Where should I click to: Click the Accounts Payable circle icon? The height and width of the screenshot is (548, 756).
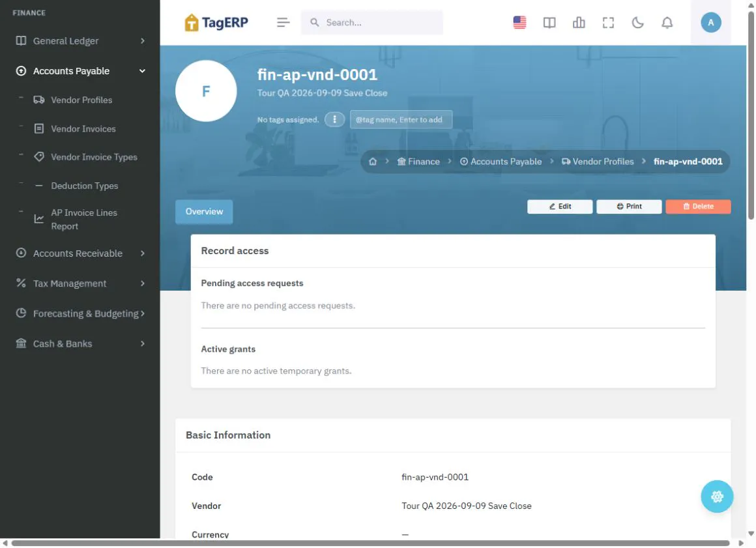(21, 71)
